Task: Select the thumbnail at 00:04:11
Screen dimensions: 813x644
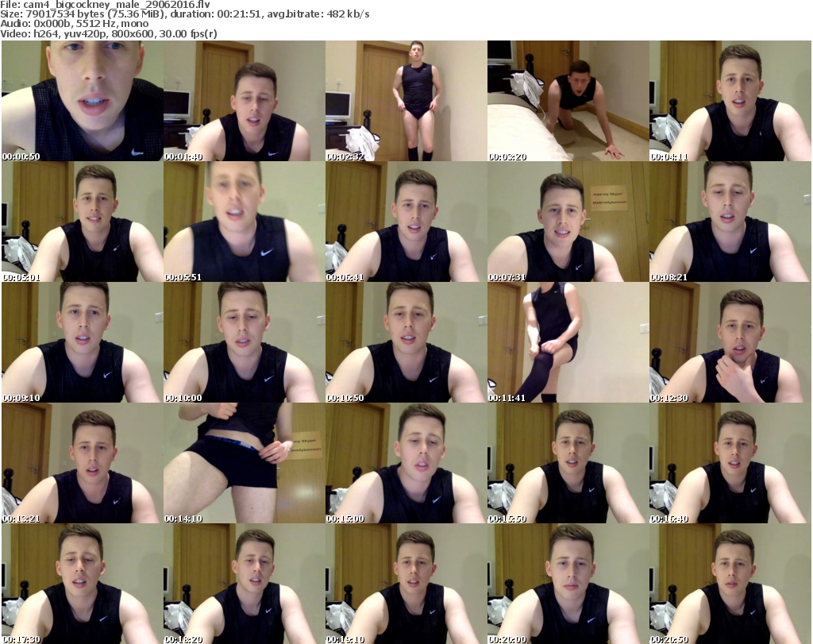Action: coord(730,101)
